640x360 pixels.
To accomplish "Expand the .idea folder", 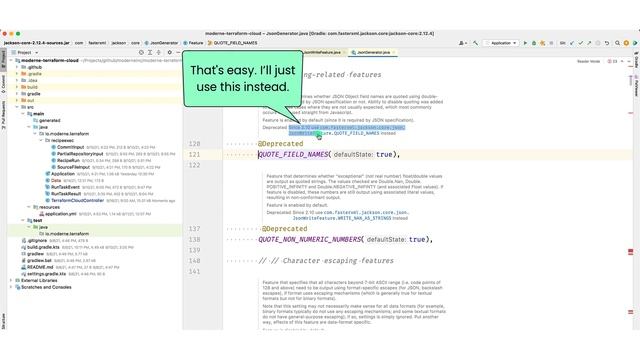I will [17, 80].
